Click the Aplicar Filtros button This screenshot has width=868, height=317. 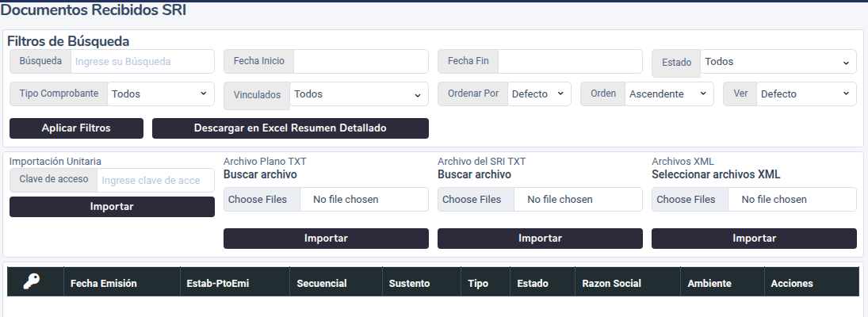click(76, 128)
